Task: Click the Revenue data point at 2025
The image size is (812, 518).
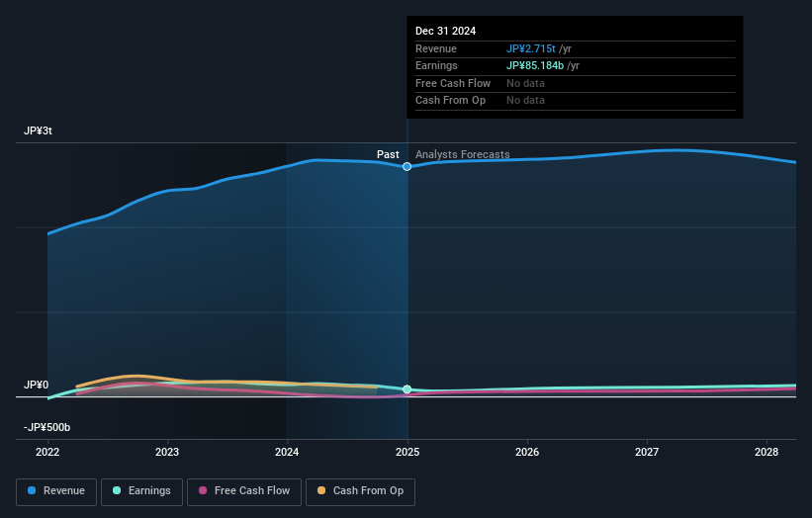Action: [x=407, y=167]
